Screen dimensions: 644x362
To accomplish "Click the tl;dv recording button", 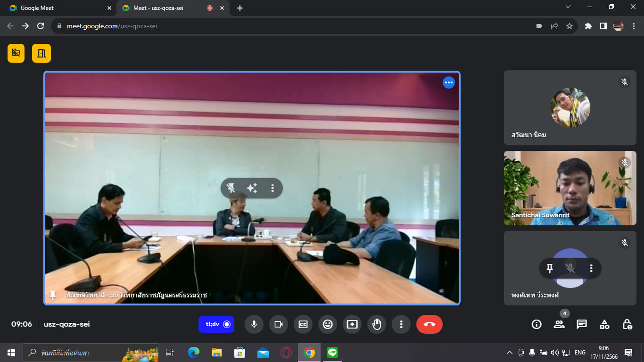I will click(x=216, y=324).
